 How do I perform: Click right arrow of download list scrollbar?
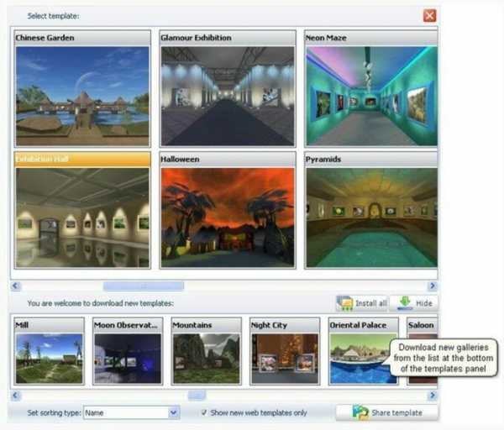click(433, 396)
